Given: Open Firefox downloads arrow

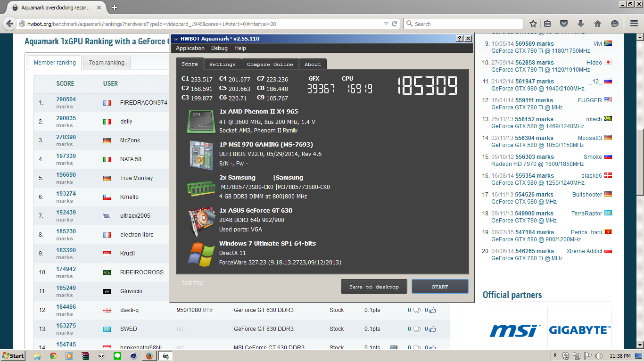Looking at the screenshot, I should point(581,24).
